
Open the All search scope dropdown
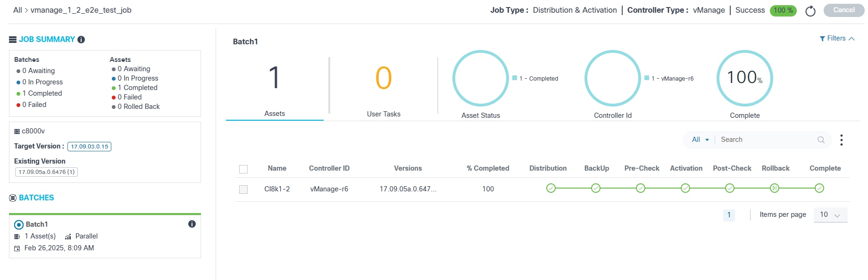coord(700,140)
